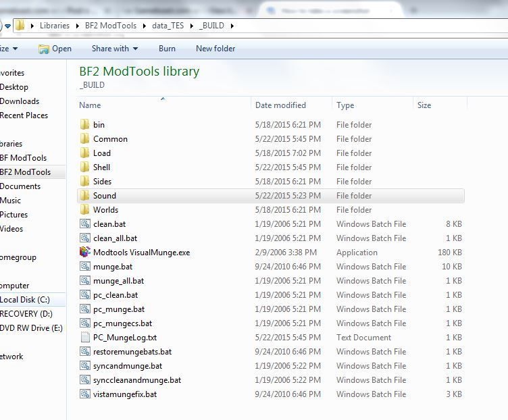Click the Text Document type cell
Viewport: 508px width, 420px height.
pos(363,338)
